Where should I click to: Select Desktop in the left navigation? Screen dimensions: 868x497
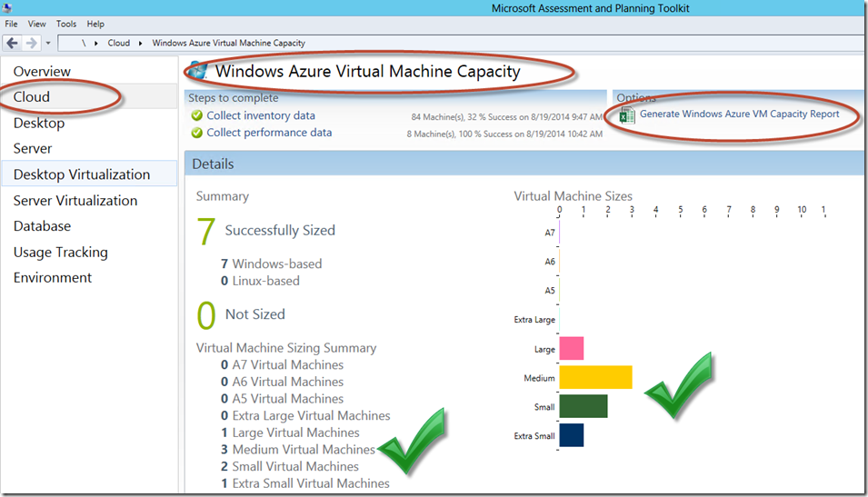(x=39, y=123)
